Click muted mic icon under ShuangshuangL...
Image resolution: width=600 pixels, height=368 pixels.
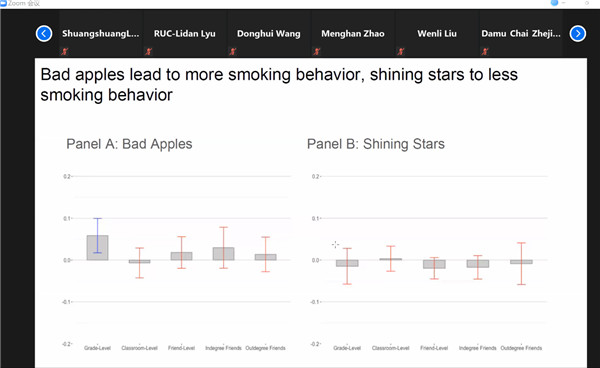coord(64,51)
